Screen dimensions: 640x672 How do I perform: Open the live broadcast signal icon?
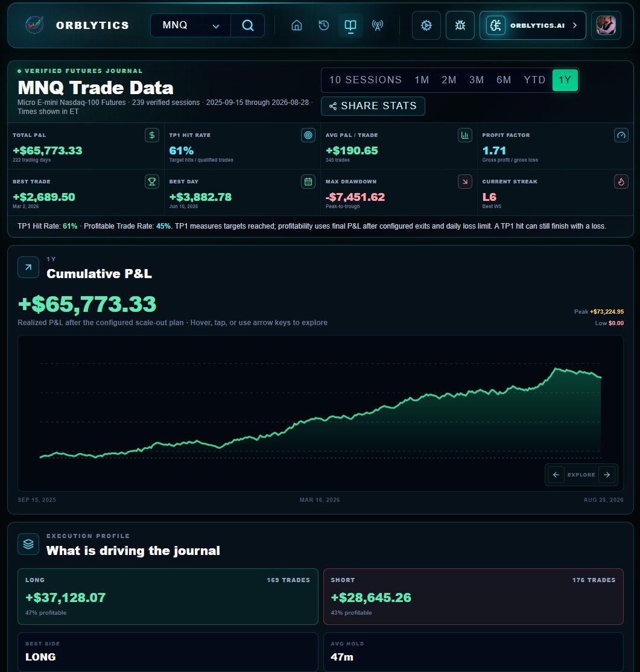pyautogui.click(x=378, y=25)
